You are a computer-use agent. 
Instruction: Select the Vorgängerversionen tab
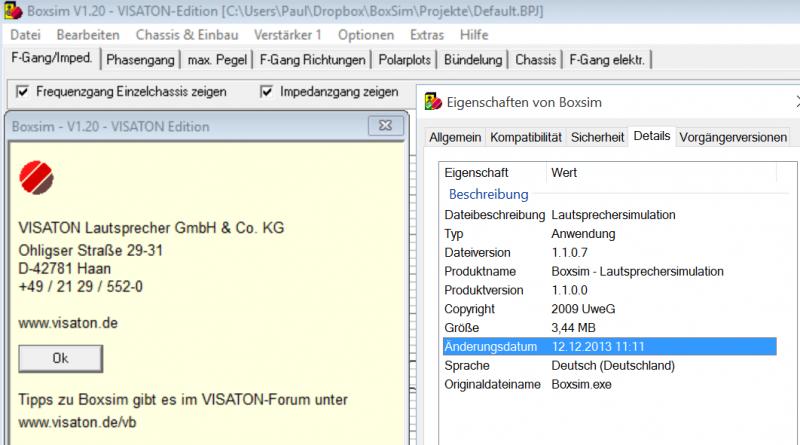pyautogui.click(x=733, y=137)
